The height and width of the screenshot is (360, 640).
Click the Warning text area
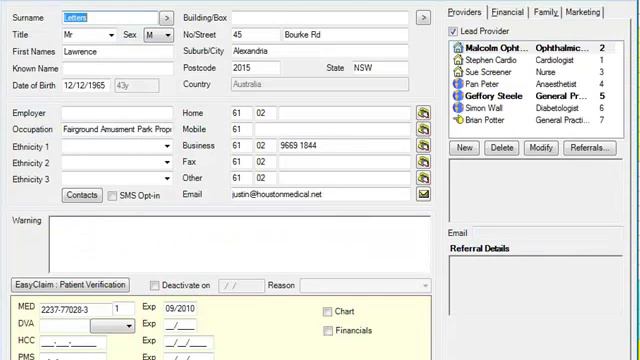coord(240,244)
